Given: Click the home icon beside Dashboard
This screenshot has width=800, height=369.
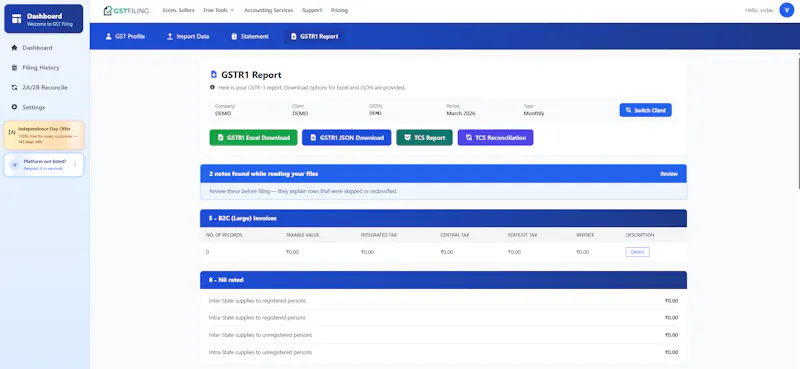Looking at the screenshot, I should tap(14, 47).
